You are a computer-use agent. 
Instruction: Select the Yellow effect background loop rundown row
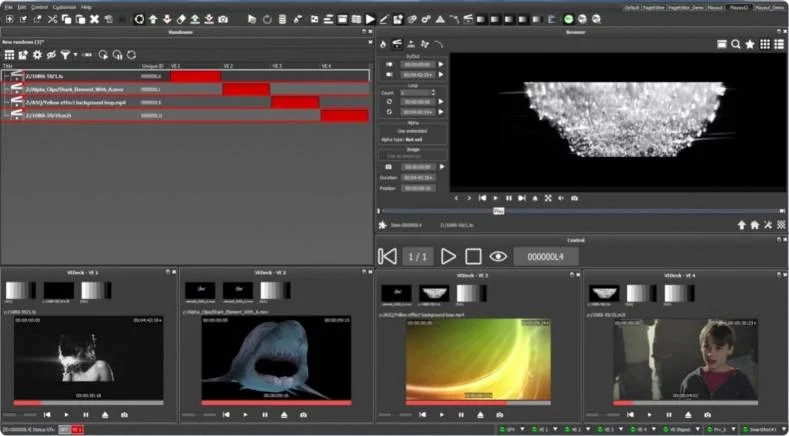click(185, 102)
